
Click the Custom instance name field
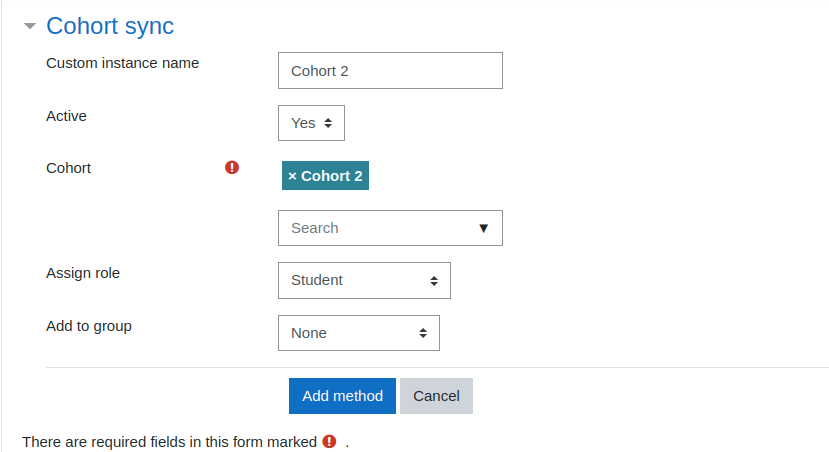[x=390, y=70]
